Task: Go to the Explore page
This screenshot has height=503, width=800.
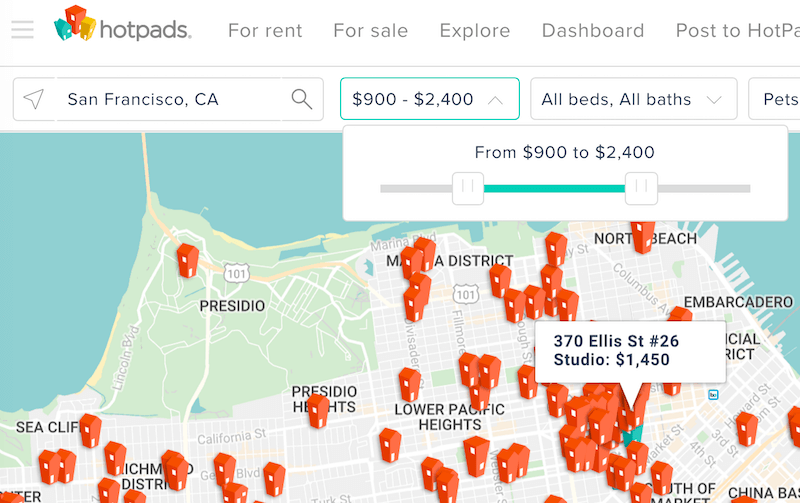Action: (475, 31)
